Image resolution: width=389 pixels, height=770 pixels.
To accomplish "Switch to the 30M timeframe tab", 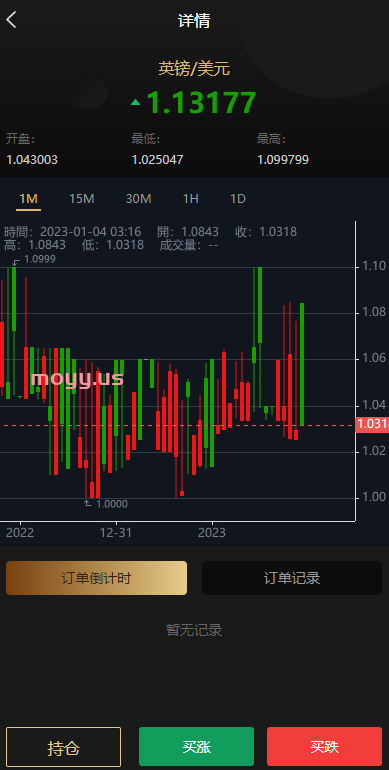I will tap(139, 199).
